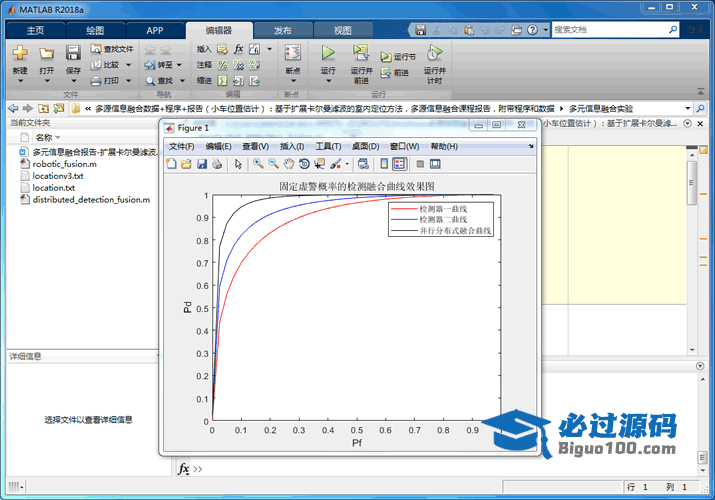The height and width of the screenshot is (500, 715).
Task: Expand the New (新建) dropdown arrow
Action: pos(20,81)
